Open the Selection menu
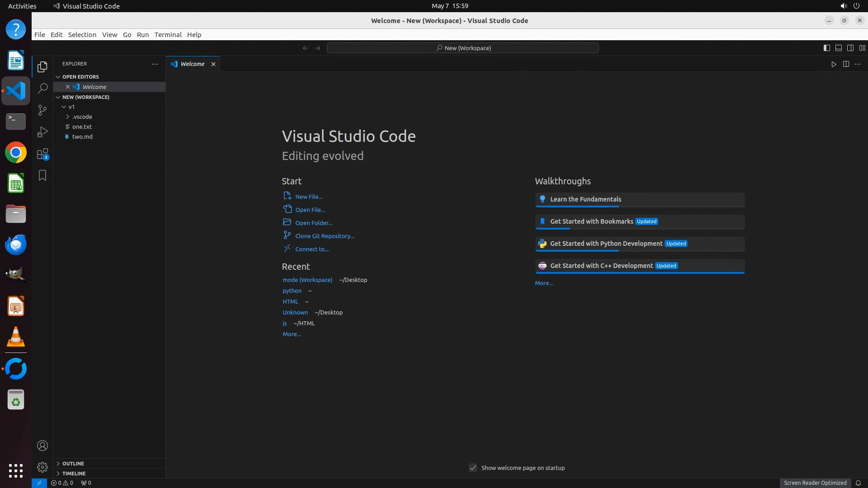This screenshot has height=488, width=868. (82, 35)
